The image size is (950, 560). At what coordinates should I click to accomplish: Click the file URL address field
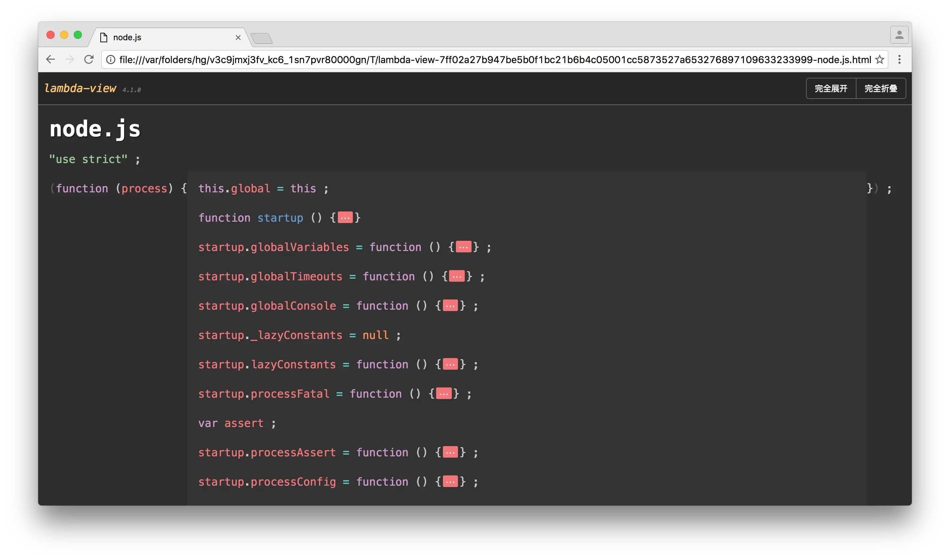(491, 59)
